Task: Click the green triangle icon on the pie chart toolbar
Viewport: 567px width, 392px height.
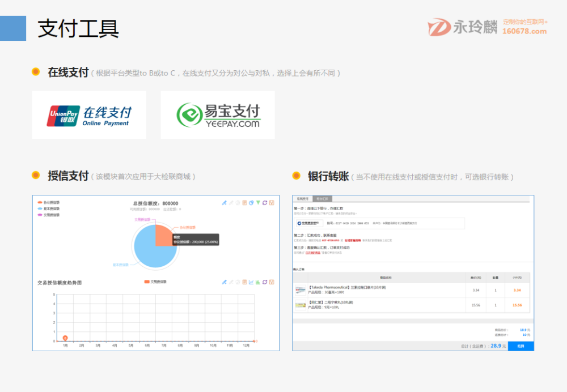Action: pos(259,203)
